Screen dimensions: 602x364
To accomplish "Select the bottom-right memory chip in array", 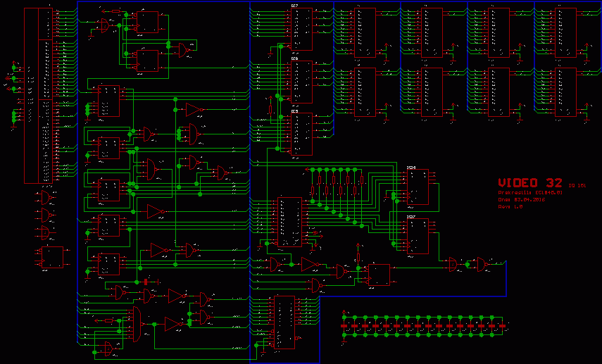I will pos(566,92).
